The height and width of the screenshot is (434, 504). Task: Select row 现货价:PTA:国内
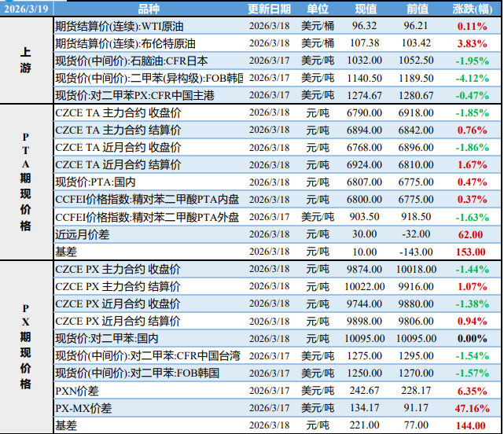(x=278, y=182)
